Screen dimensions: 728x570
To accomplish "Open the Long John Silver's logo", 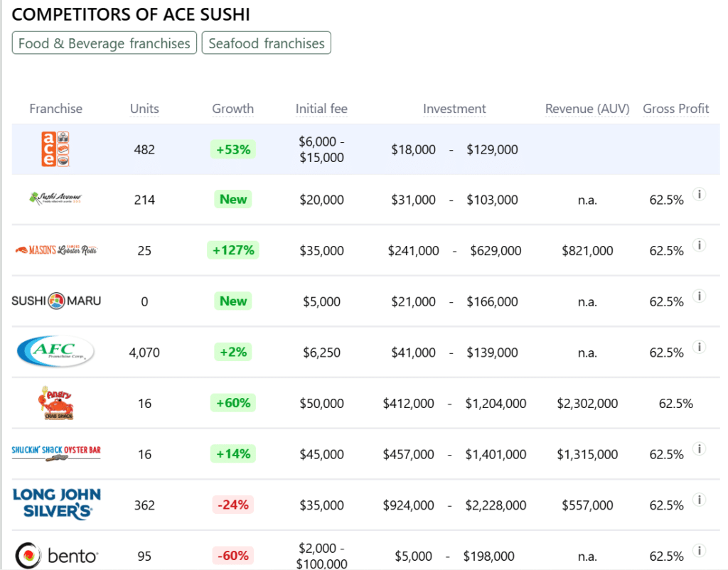I will click(x=57, y=504).
